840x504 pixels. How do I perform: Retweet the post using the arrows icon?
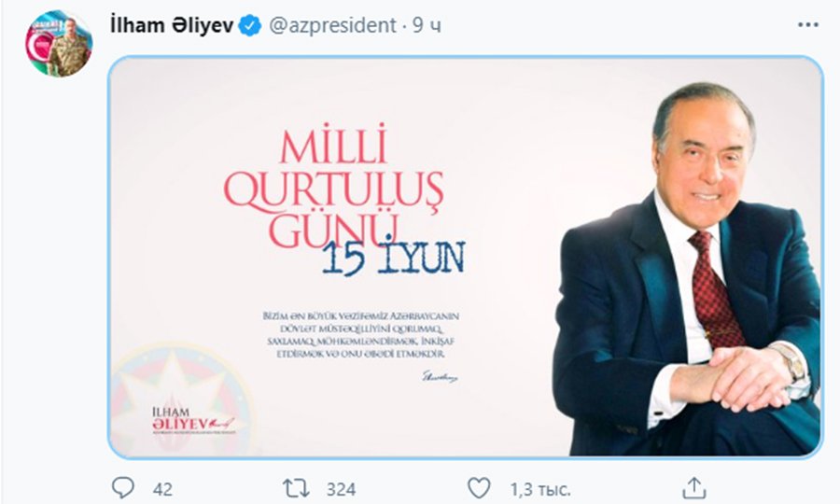296,488
